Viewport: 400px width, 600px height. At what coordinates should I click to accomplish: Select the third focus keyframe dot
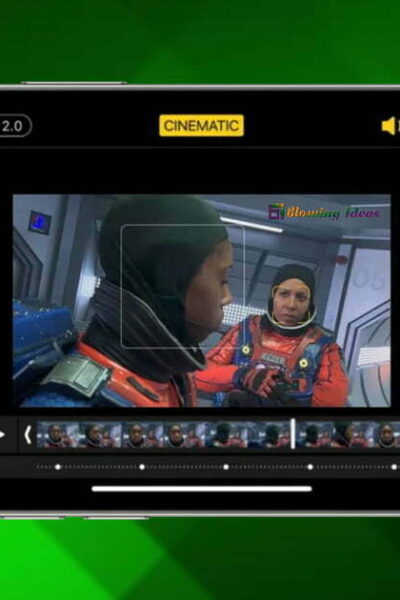point(226,467)
